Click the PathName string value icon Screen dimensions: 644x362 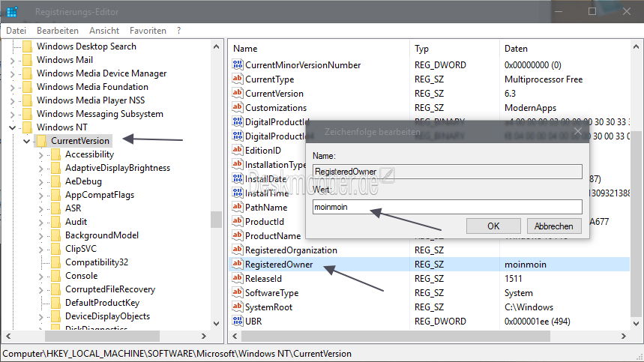pos(238,207)
